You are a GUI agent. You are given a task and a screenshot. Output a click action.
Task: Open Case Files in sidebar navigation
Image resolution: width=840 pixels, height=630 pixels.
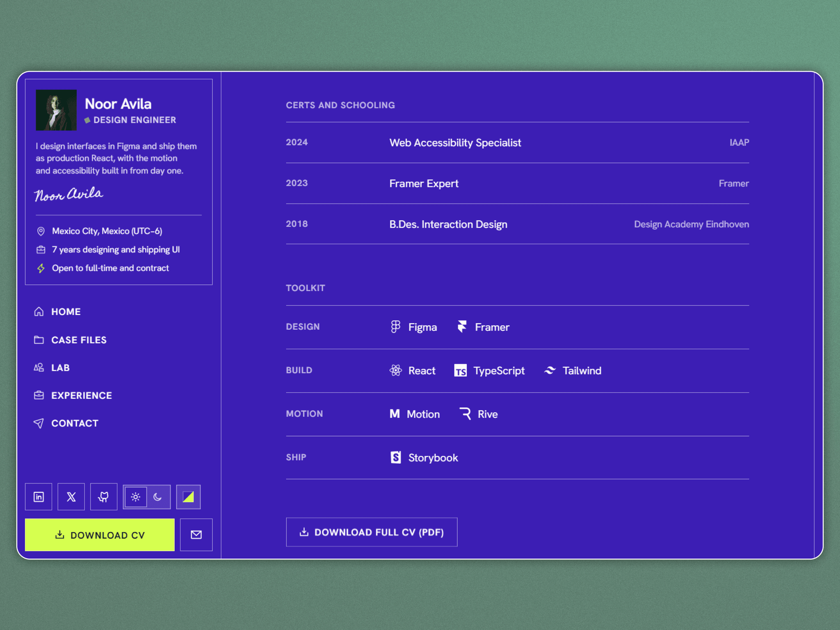click(70, 340)
